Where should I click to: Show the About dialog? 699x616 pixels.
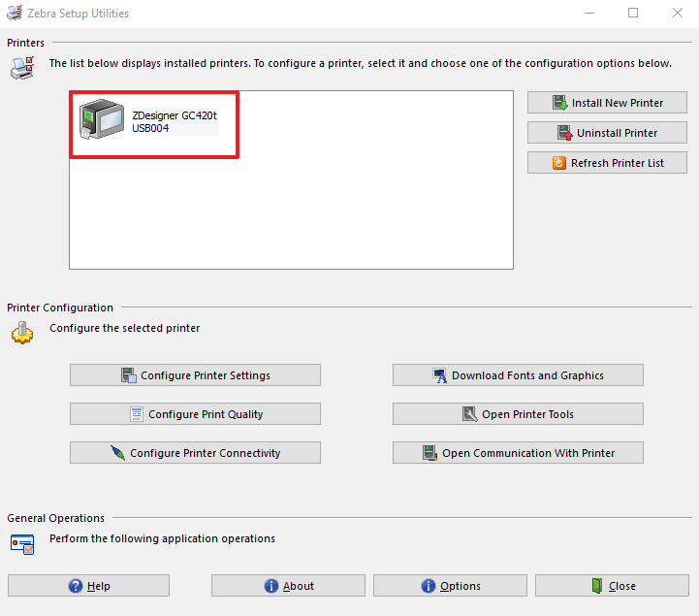click(x=288, y=586)
